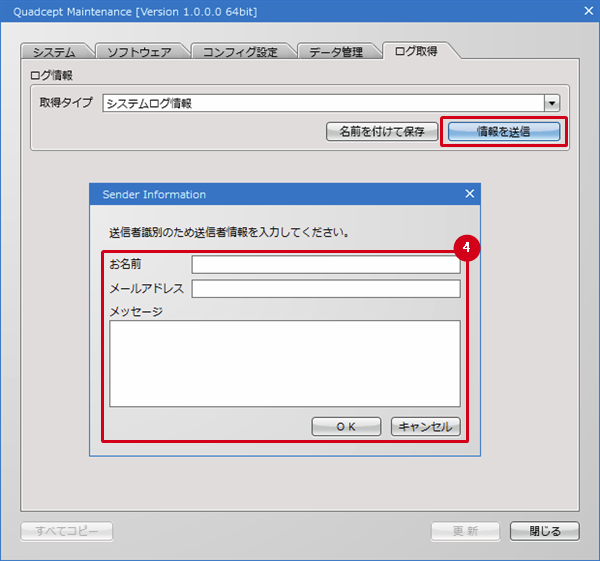The height and width of the screenshot is (561, 600).
Task: Expand the 取得タイプ dropdown arrow
Action: (x=551, y=102)
